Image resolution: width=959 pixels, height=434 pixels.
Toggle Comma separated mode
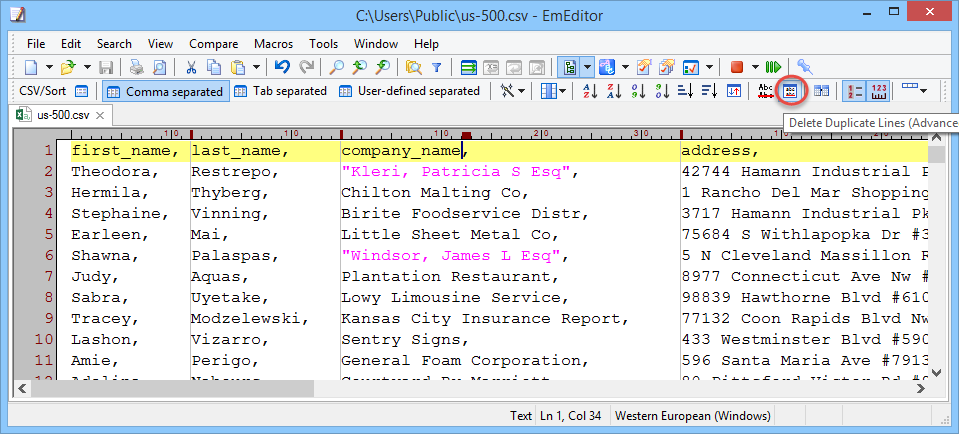165,91
